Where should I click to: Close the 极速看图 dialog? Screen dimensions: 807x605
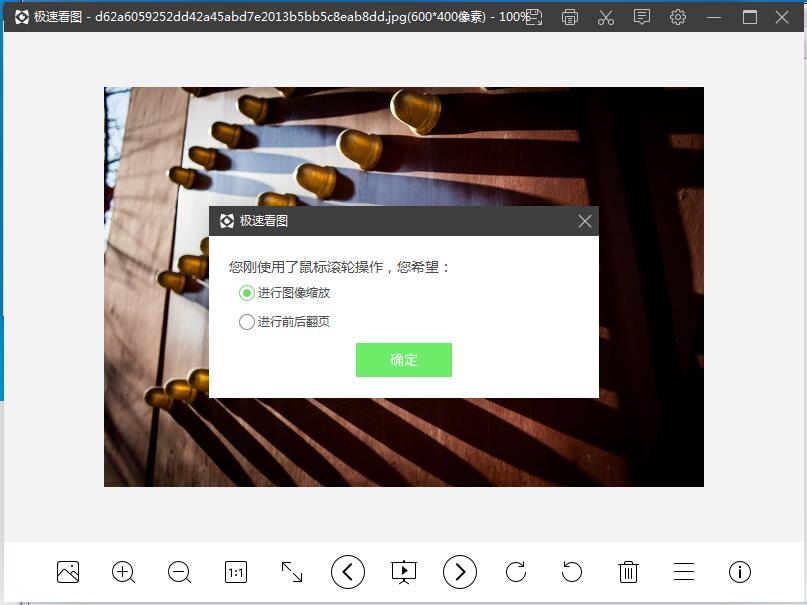pos(585,221)
